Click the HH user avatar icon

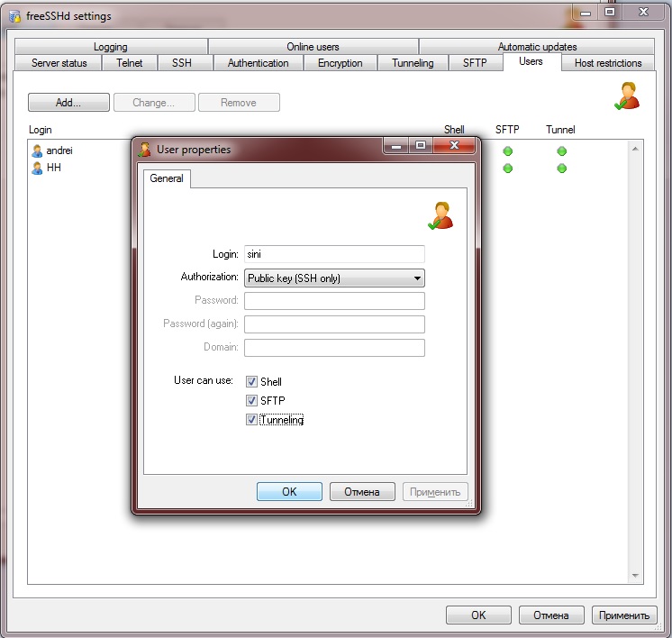(x=37, y=169)
